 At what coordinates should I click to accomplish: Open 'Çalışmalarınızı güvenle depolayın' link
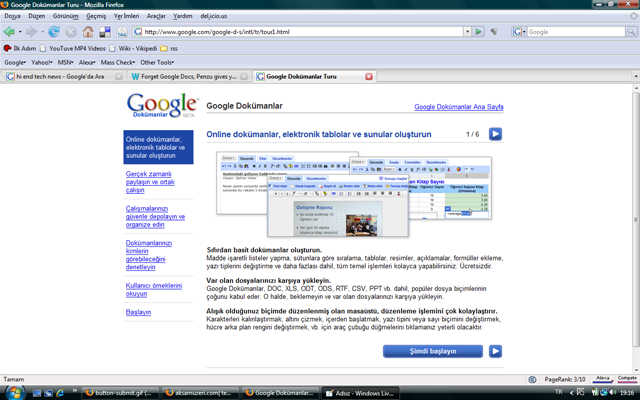(155, 216)
